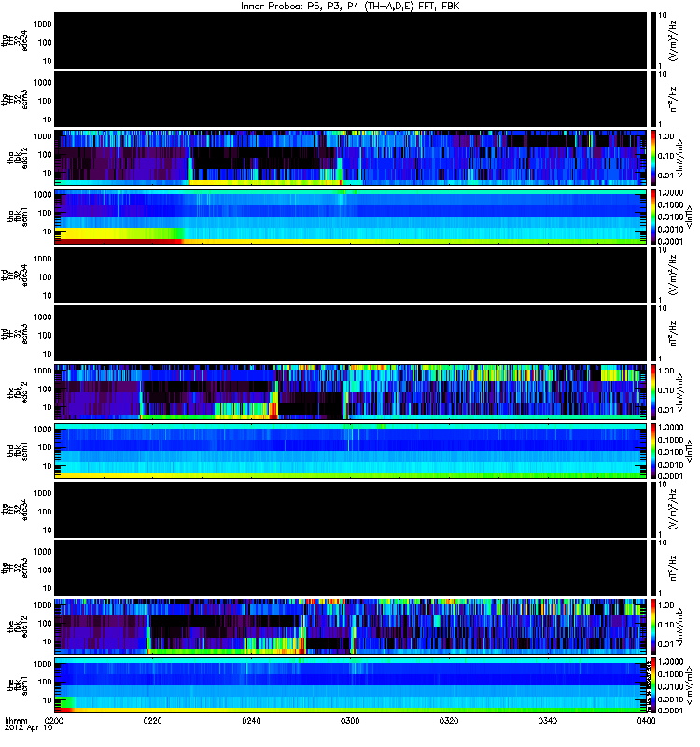
Task: Select the thd fbk edc12 spectrogram panel
Action: [x=351, y=393]
